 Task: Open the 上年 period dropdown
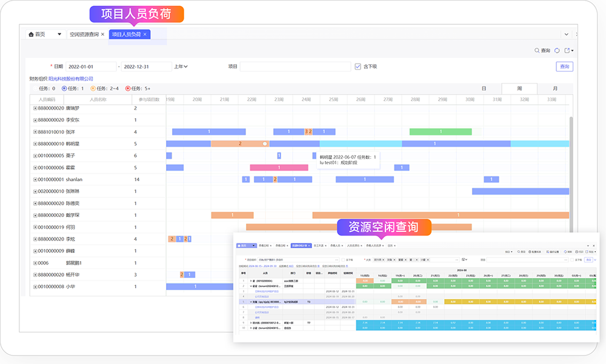(181, 67)
